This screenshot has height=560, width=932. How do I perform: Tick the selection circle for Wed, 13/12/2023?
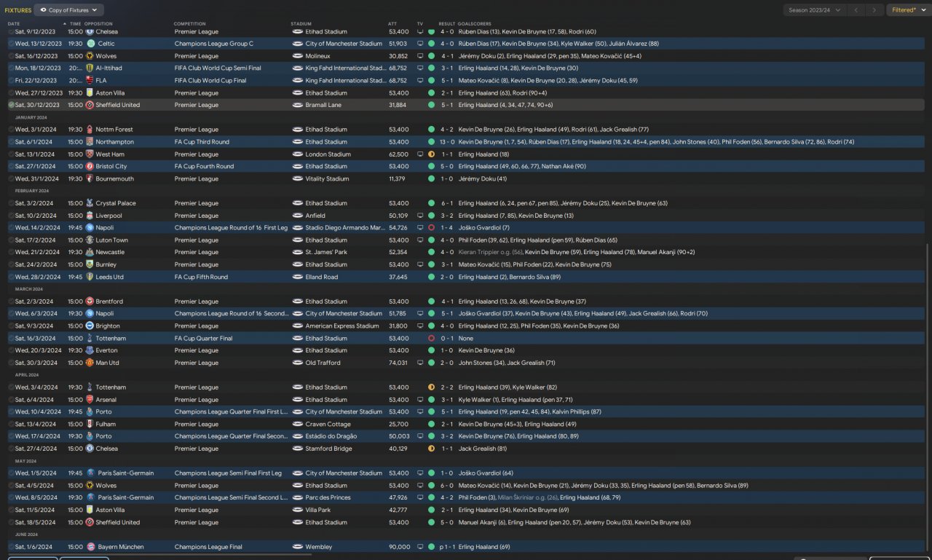tap(11, 44)
